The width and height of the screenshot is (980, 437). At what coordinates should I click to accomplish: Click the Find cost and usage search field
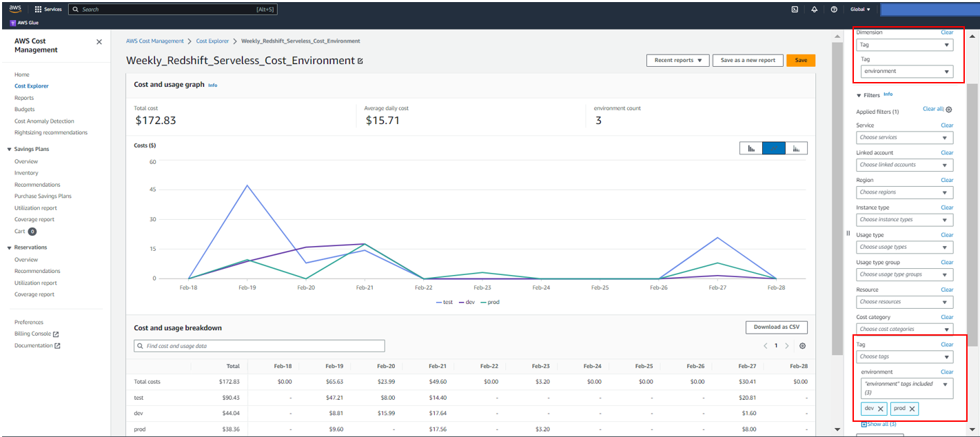[258, 345]
